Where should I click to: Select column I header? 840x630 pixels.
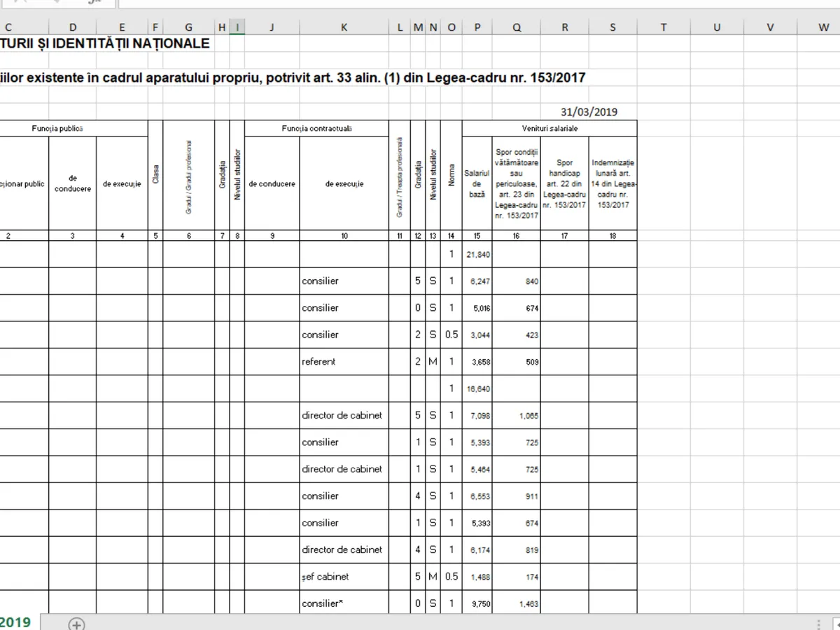(x=237, y=27)
